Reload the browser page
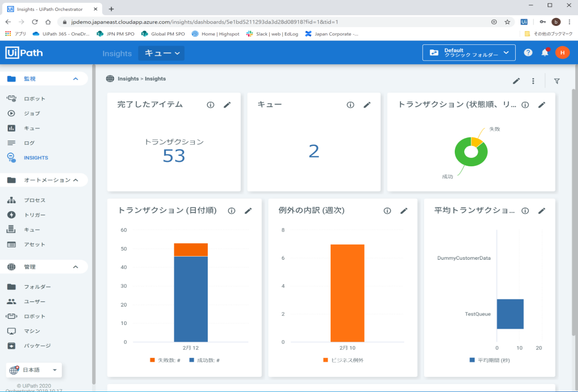The height and width of the screenshot is (392, 578). click(34, 22)
